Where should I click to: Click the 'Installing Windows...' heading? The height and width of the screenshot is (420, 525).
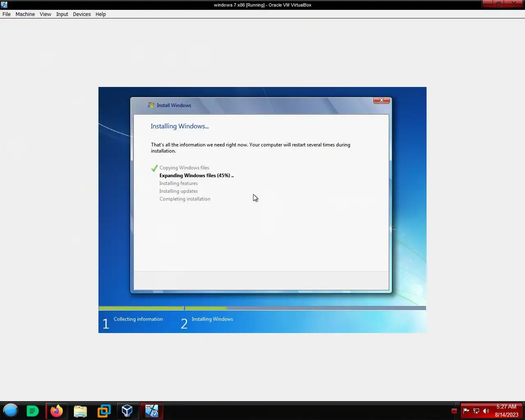point(180,126)
